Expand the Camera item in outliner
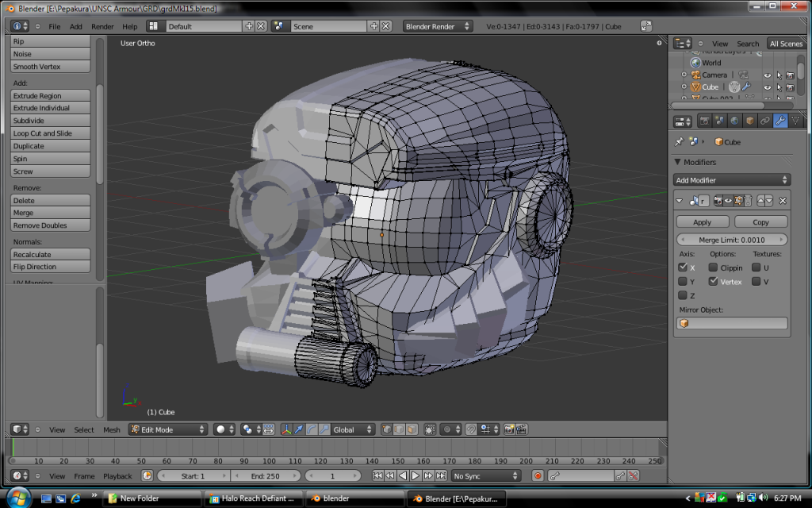812x508 pixels. pos(684,75)
